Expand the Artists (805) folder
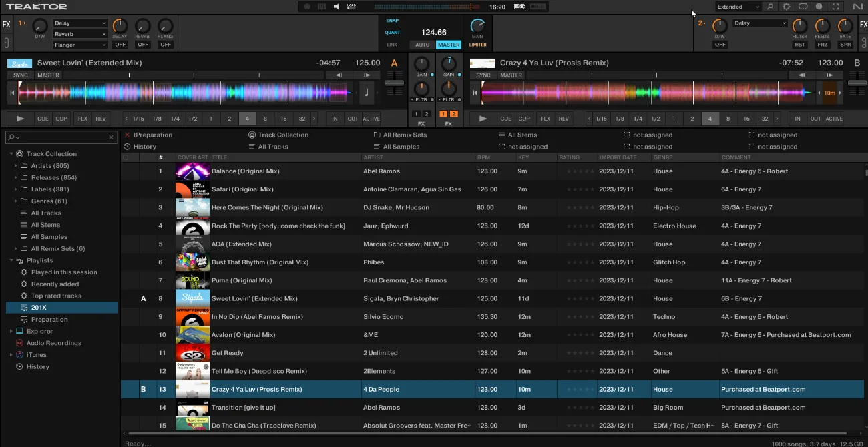This screenshot has height=447, width=868. click(16, 166)
